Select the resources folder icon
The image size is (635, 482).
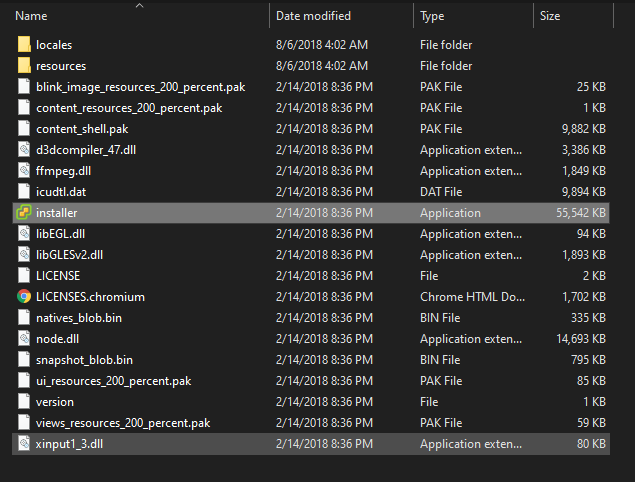click(24, 66)
